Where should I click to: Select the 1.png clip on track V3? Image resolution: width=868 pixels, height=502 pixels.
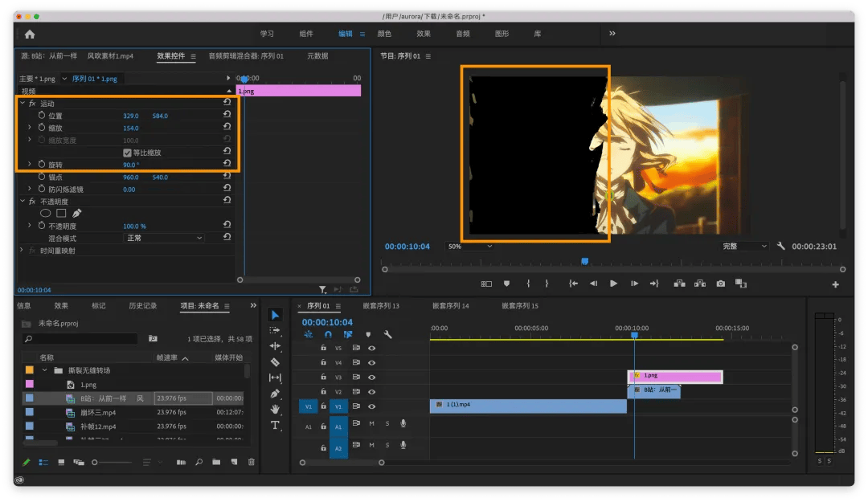(x=675, y=377)
